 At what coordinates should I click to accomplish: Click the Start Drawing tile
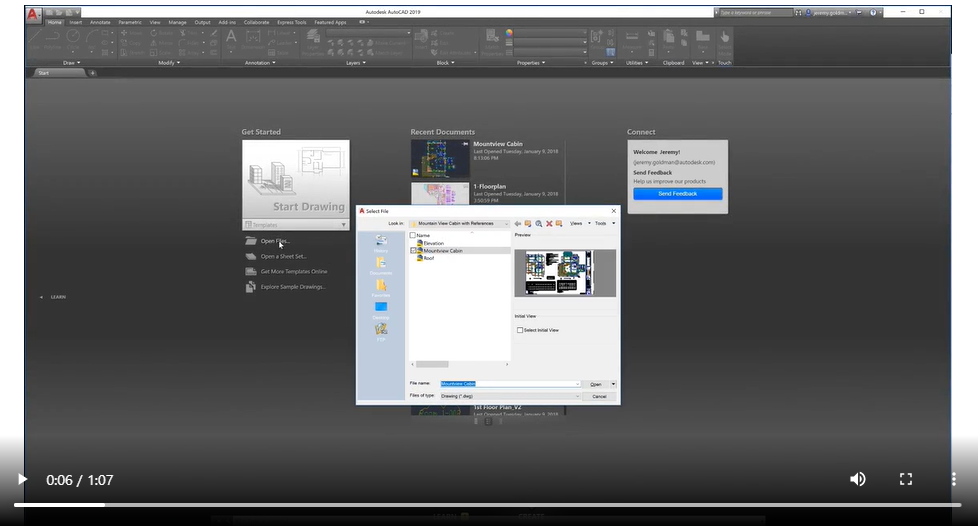click(296, 179)
